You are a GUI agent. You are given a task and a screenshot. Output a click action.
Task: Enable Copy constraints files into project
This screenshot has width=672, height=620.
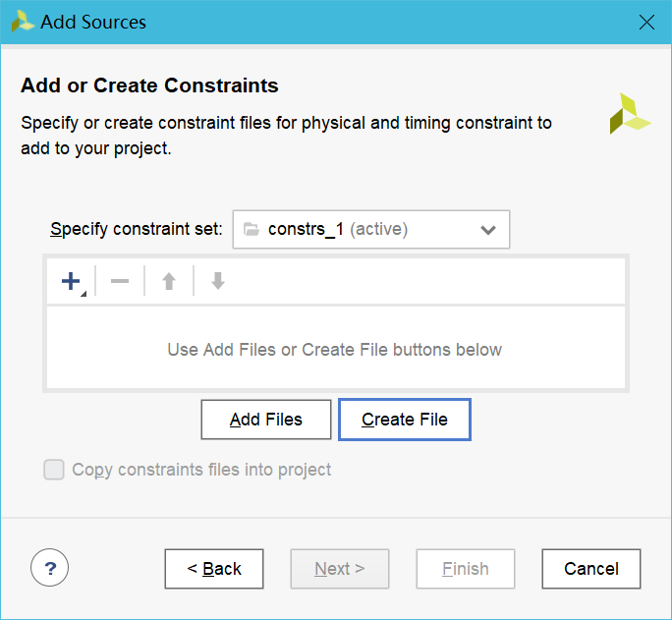[x=54, y=470]
